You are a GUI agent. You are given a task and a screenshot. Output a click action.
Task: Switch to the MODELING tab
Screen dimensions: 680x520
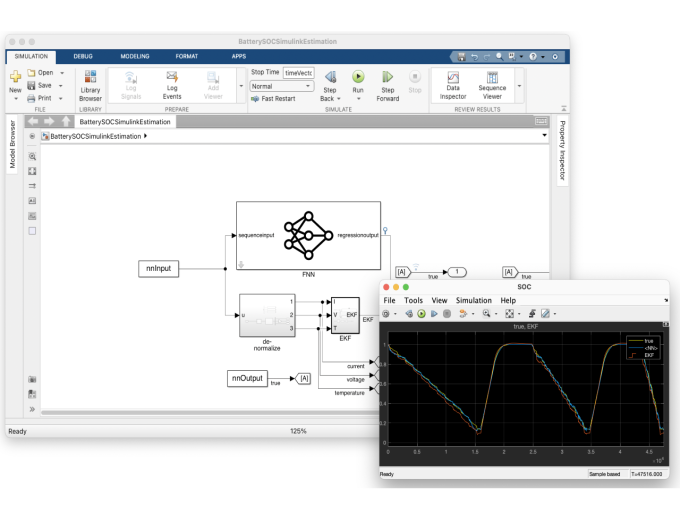tap(135, 56)
